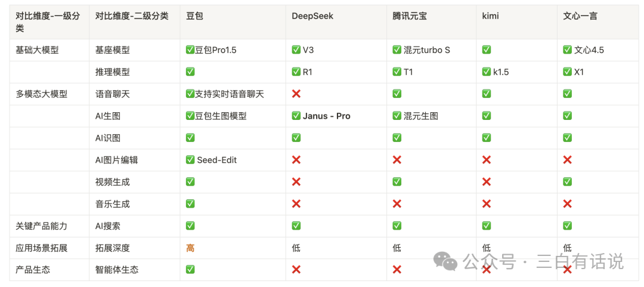
Task: Click DeepSeek's red cross in 视频生成 row
Action: click(x=296, y=182)
